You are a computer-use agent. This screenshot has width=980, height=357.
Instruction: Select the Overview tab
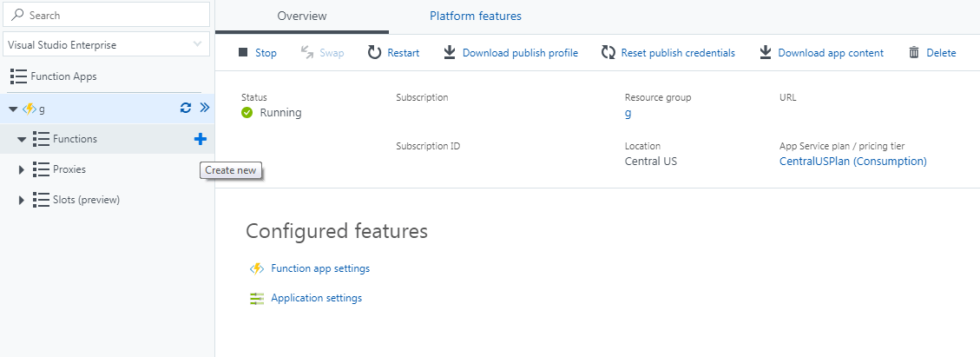302,16
